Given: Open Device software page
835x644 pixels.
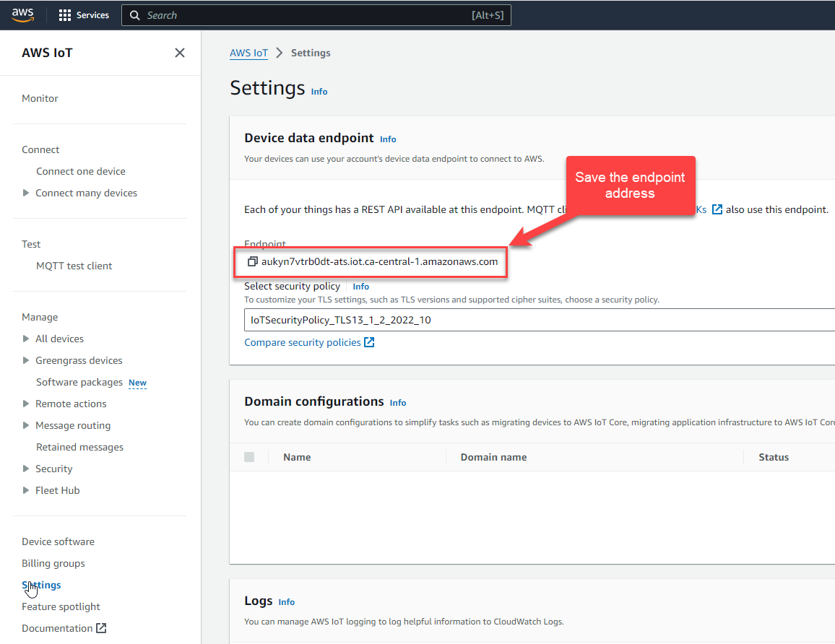Looking at the screenshot, I should tap(58, 541).
